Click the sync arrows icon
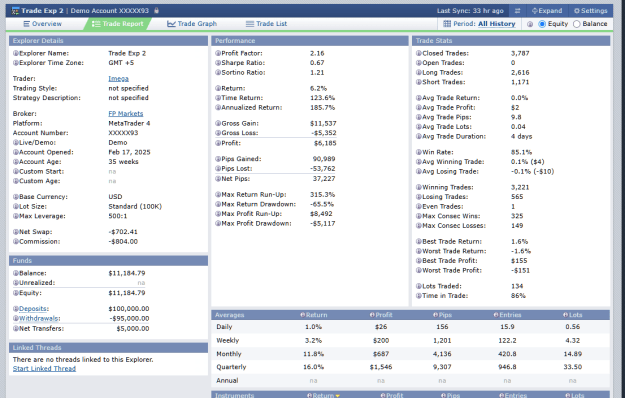This screenshot has width=625, height=398. (x=517, y=11)
